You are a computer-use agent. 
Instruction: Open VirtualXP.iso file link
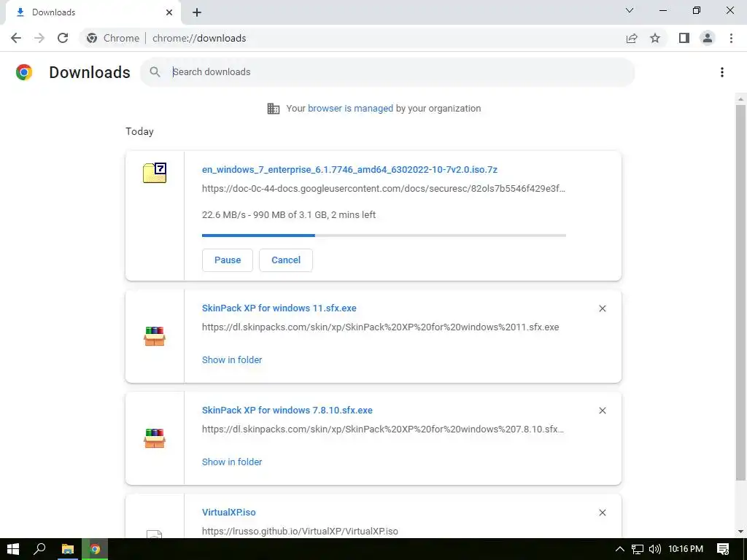click(228, 512)
